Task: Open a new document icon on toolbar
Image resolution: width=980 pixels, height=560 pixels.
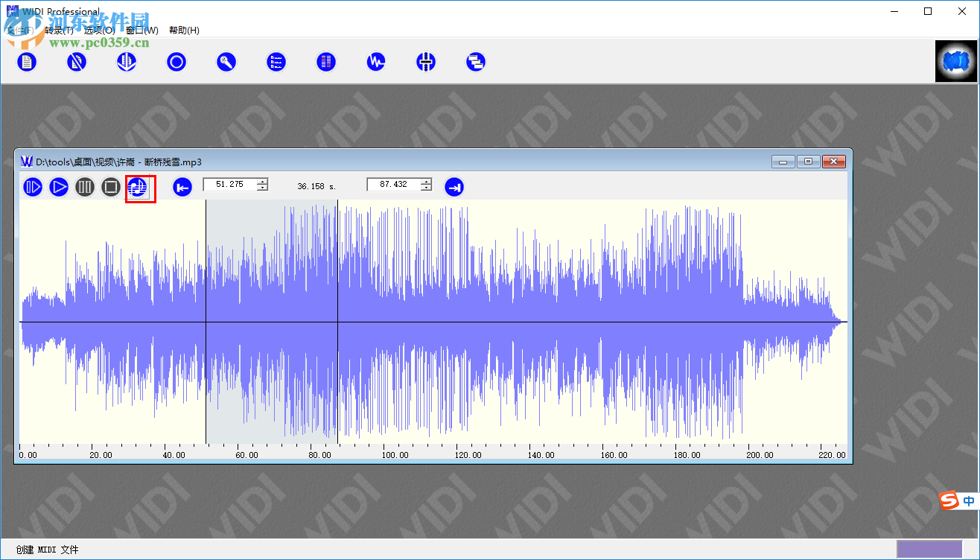Action: coord(27,62)
